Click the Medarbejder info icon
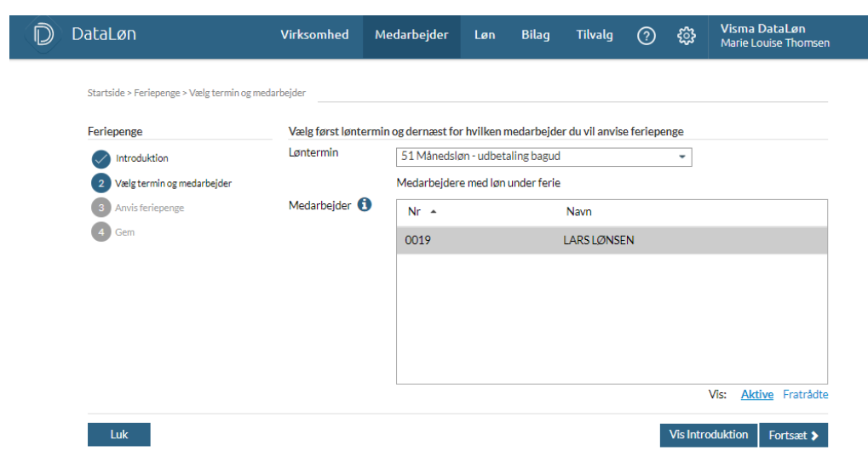 click(x=365, y=205)
